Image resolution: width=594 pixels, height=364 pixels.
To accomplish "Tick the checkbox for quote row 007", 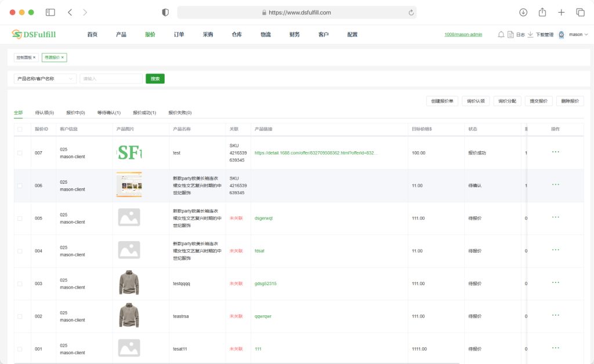I will pyautogui.click(x=20, y=153).
